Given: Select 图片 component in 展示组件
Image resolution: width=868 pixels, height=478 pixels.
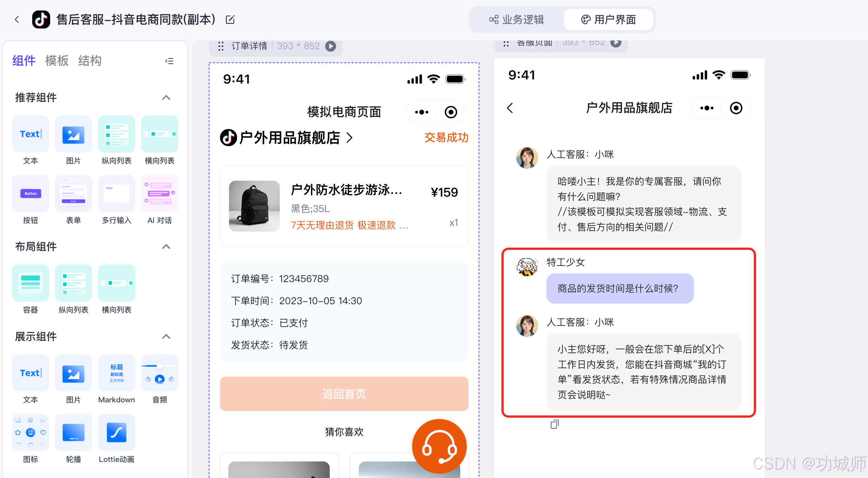Looking at the screenshot, I should point(73,379).
